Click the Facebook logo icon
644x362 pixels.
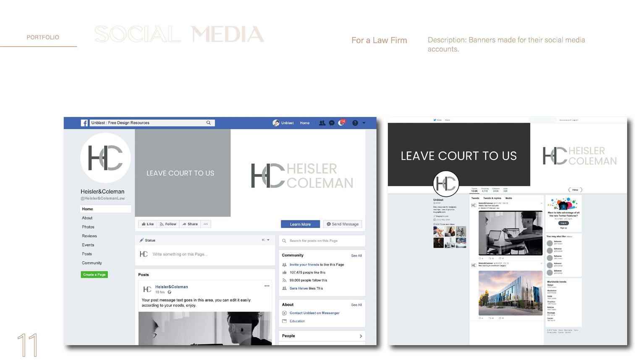tap(84, 123)
